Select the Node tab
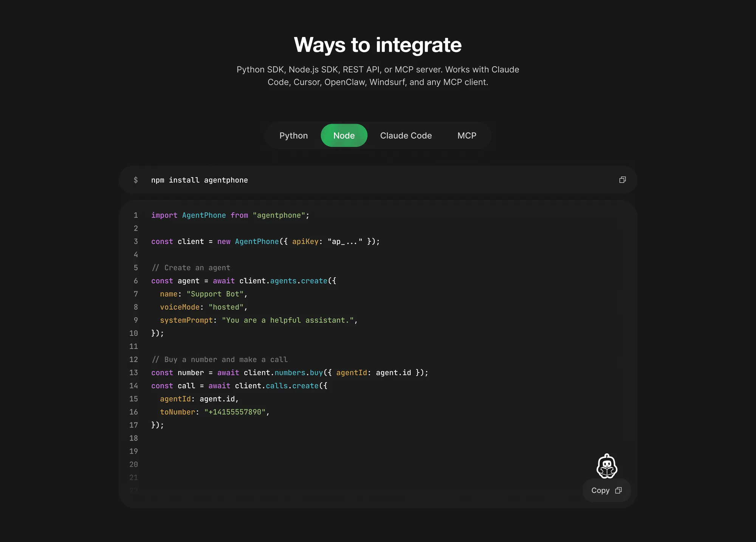Screen dimensions: 756x542 pos(344,136)
